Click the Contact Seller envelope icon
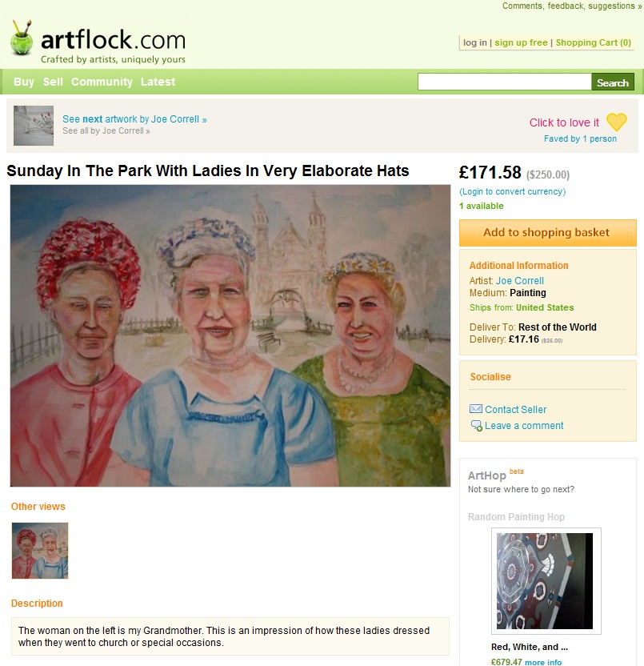The image size is (644, 666). pos(476,409)
